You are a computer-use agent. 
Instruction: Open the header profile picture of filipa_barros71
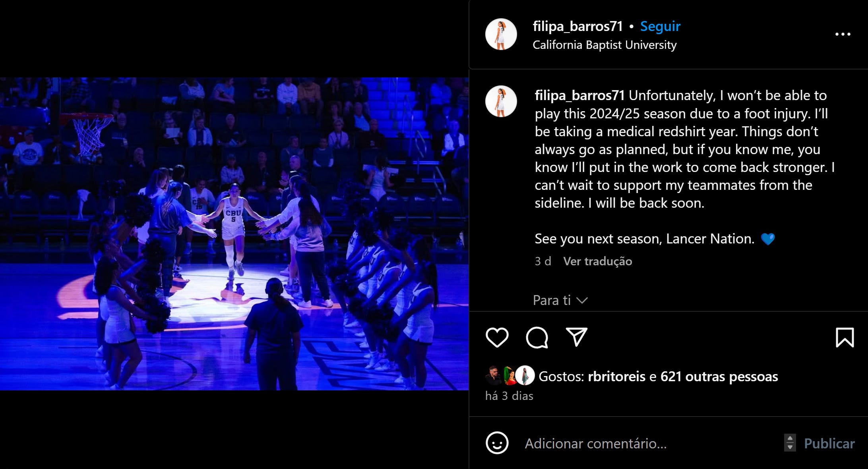pos(501,34)
